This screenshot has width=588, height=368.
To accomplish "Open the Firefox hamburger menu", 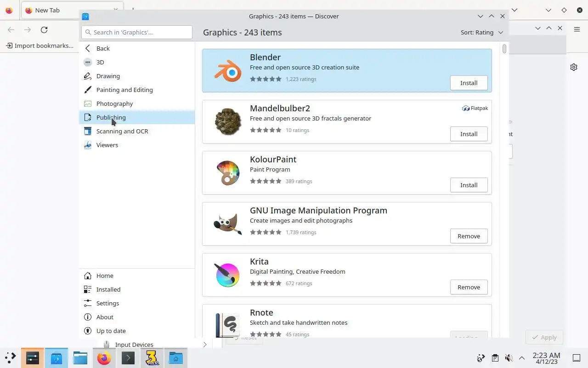I will tap(577, 29).
